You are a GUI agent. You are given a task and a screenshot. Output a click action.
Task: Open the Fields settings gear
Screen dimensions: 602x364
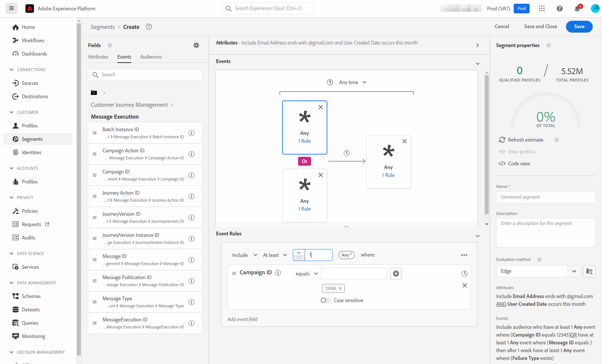coord(196,45)
